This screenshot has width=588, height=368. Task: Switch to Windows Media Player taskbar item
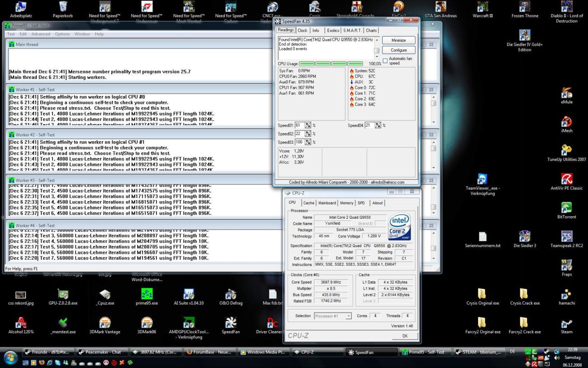point(263,352)
